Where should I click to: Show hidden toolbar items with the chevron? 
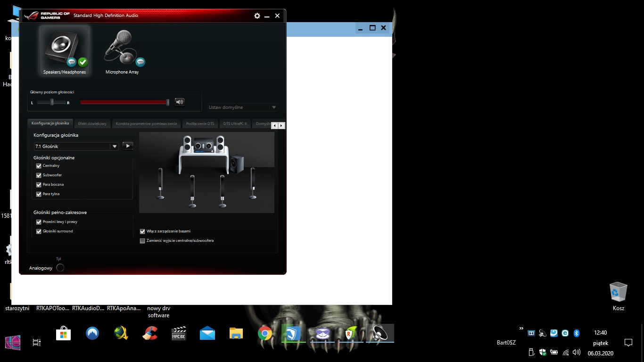pyautogui.click(x=521, y=328)
